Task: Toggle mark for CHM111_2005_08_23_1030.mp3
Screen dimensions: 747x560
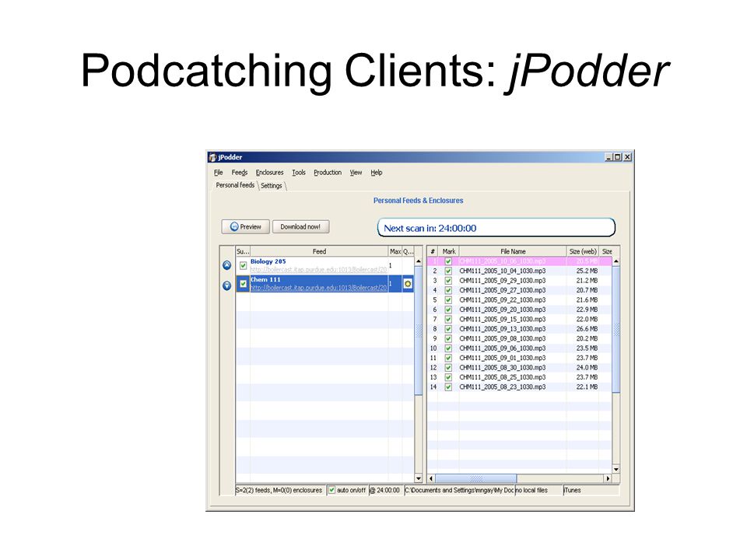Action: [x=448, y=387]
